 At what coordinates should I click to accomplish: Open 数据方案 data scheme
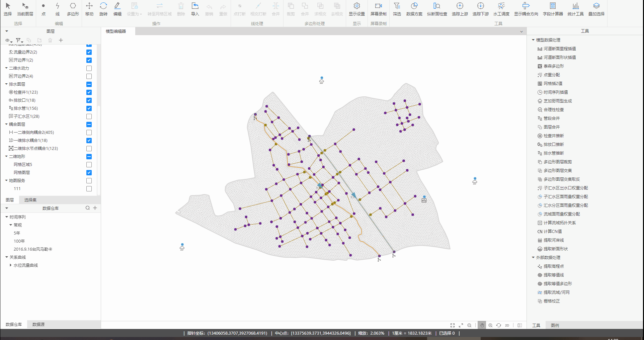[414, 9]
